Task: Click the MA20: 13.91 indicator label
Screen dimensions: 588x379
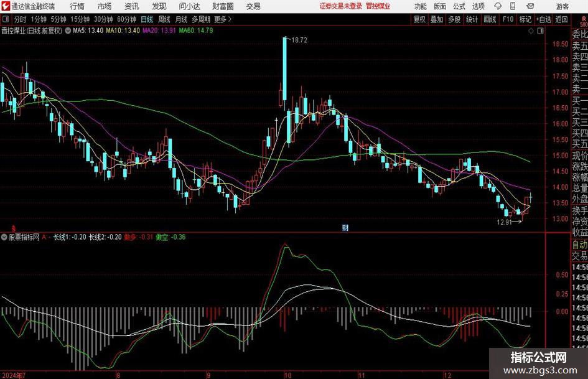Action: (x=159, y=30)
